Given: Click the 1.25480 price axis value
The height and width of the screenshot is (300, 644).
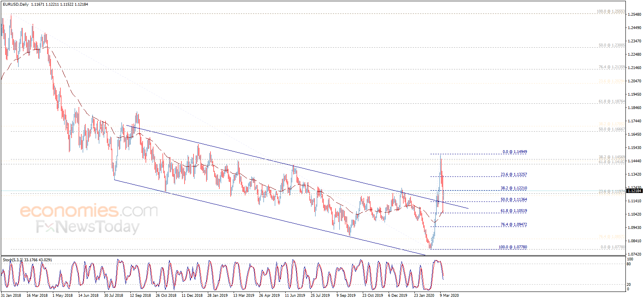Looking at the screenshot, I should click(x=635, y=15).
